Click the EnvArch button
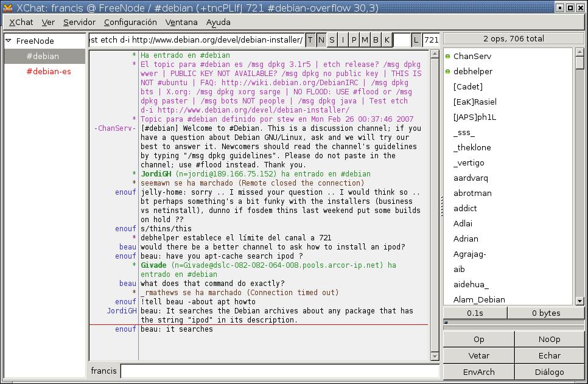This screenshot has height=384, width=588. tap(478, 372)
